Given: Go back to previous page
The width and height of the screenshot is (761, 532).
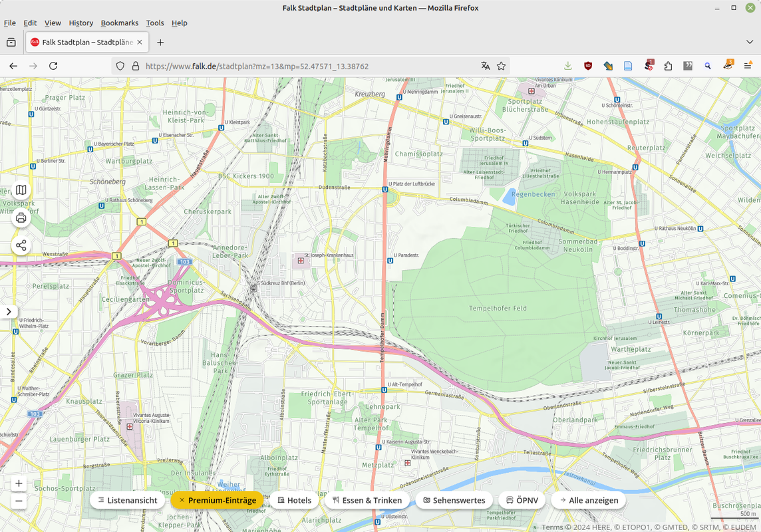Looking at the screenshot, I should (13, 66).
